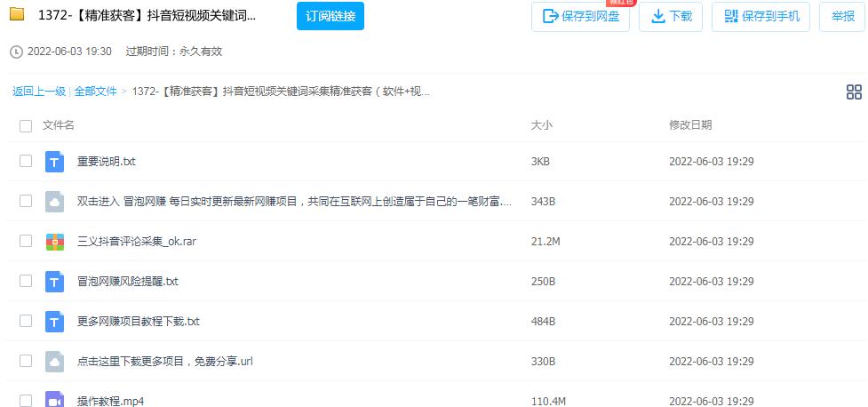Sort by the 大小 column header
This screenshot has height=407, width=868.
point(541,125)
